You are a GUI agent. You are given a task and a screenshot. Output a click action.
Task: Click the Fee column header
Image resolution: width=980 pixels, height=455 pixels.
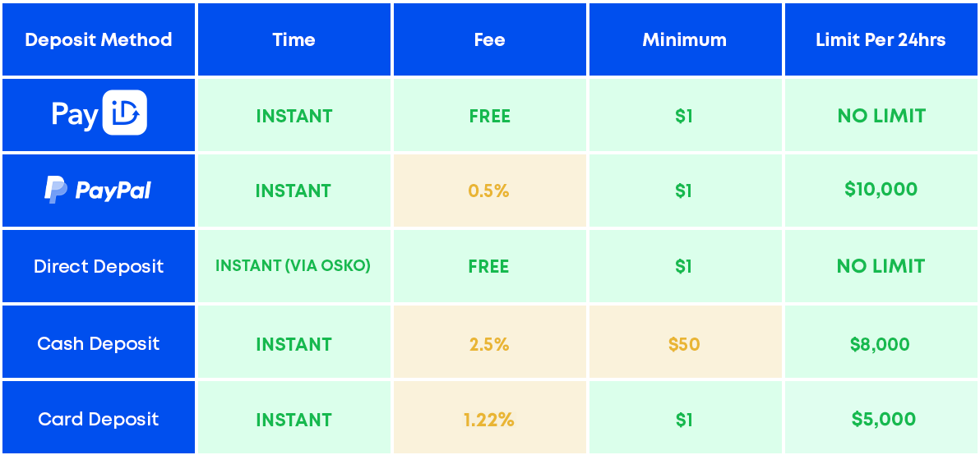tap(489, 39)
